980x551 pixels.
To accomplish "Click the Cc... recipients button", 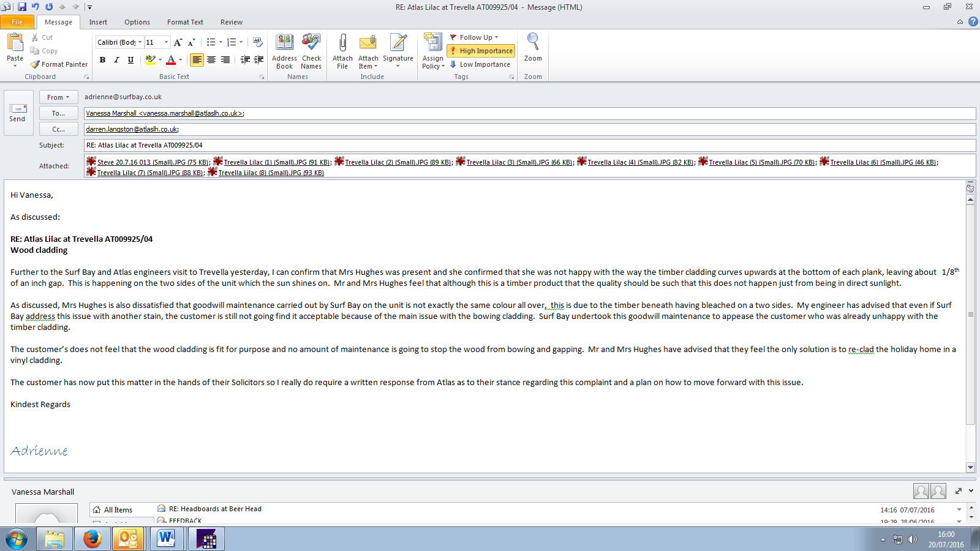I will tap(59, 129).
